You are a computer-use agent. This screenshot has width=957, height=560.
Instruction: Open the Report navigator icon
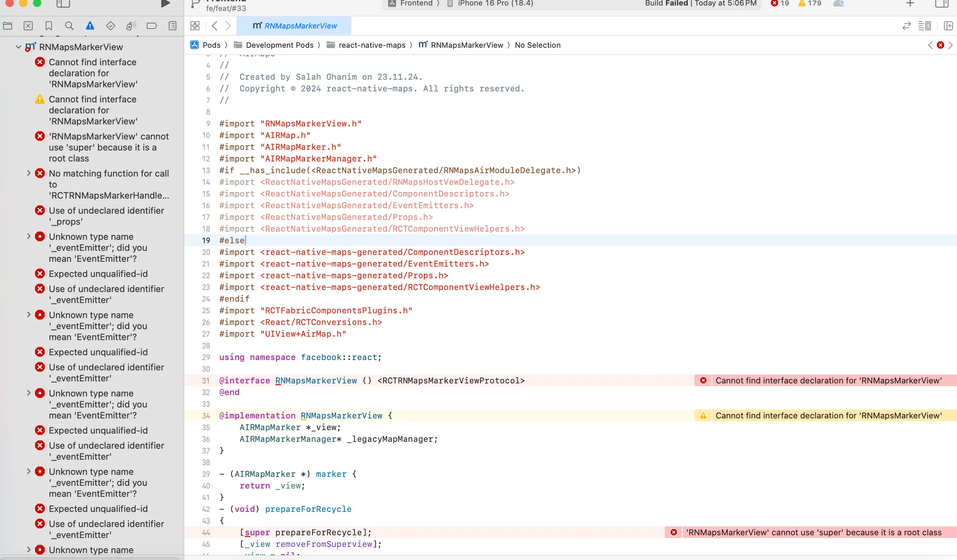(x=173, y=26)
